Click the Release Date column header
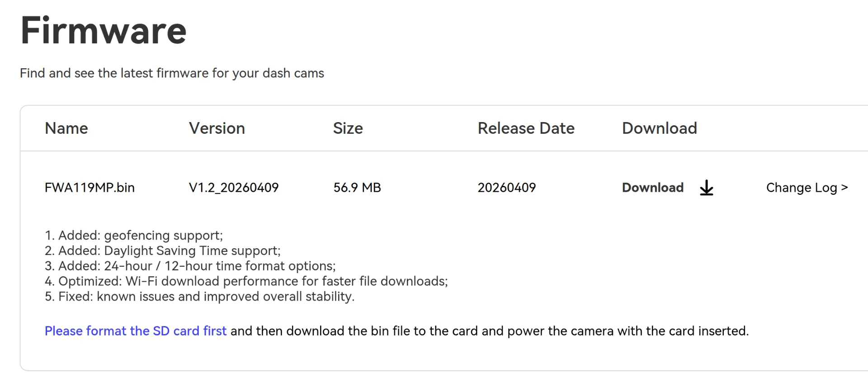Screen dimensions: 868x392 pyautogui.click(x=526, y=128)
